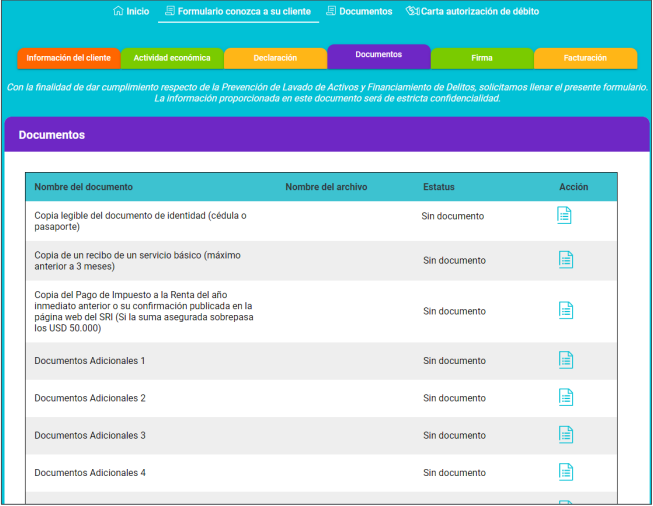Open action icon for Documentos Adicionales 2
The height and width of the screenshot is (506, 653).
565,397
